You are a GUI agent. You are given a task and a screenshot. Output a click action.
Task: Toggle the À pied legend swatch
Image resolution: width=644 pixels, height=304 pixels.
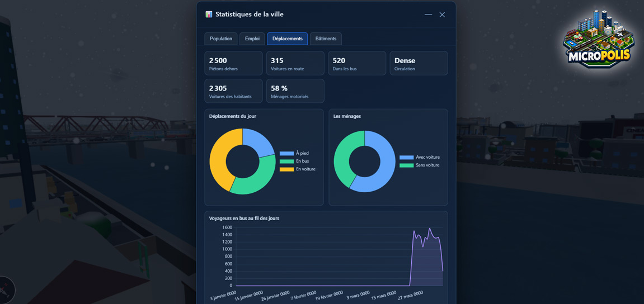[x=286, y=154]
